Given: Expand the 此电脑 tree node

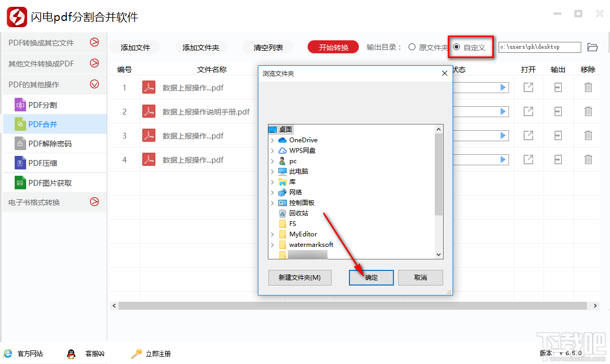Looking at the screenshot, I should point(273,171).
